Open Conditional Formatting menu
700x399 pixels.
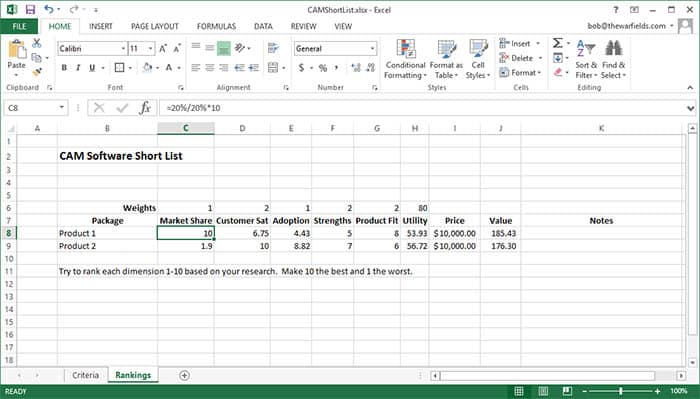(405, 59)
